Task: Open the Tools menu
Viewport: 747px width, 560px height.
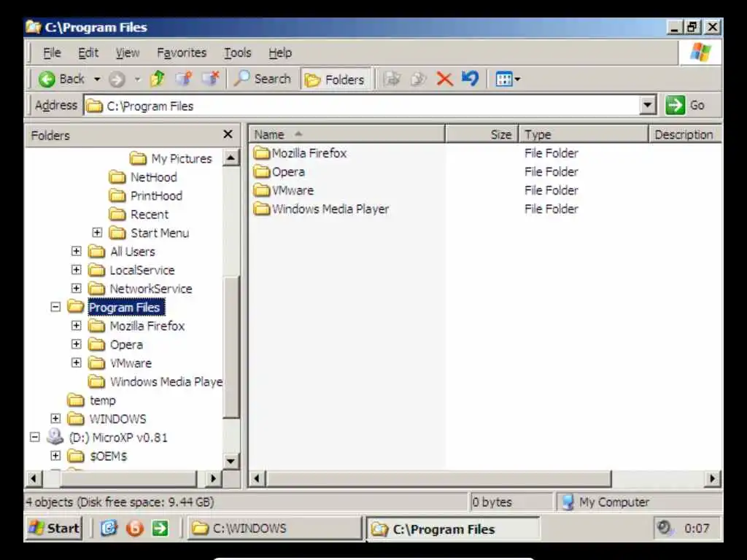Action: click(x=237, y=52)
